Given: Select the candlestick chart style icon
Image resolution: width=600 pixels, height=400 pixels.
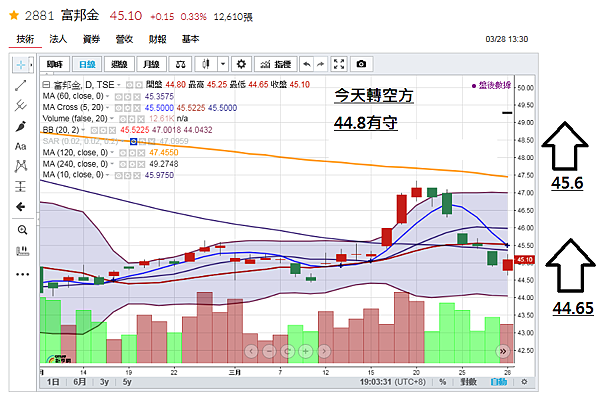Looking at the screenshot, I should (x=206, y=64).
